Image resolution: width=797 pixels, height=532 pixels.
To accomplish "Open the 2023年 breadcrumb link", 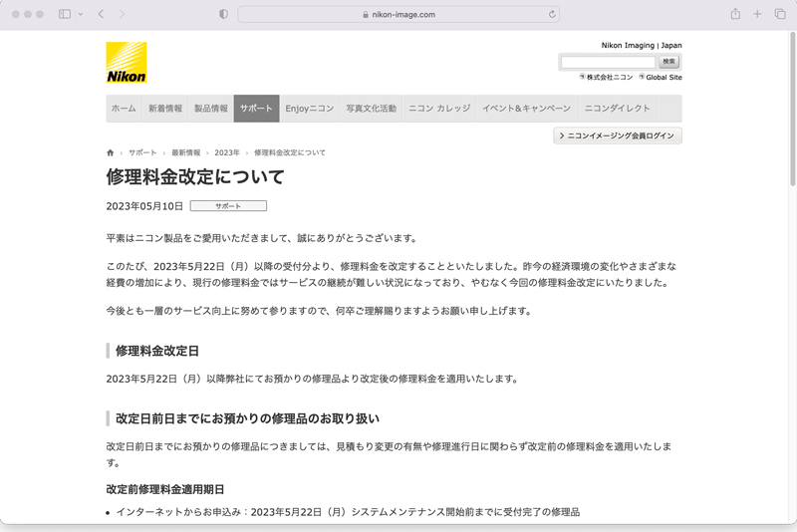I will (x=227, y=152).
